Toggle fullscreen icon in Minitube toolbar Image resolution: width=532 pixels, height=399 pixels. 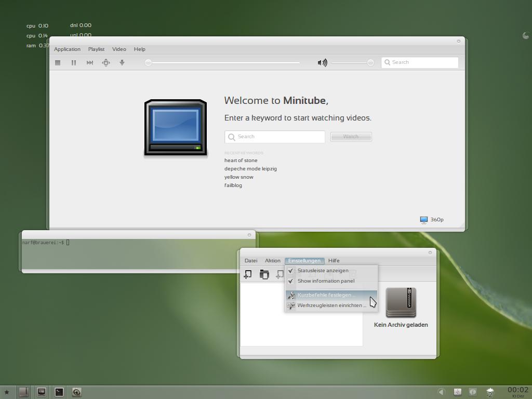click(106, 63)
